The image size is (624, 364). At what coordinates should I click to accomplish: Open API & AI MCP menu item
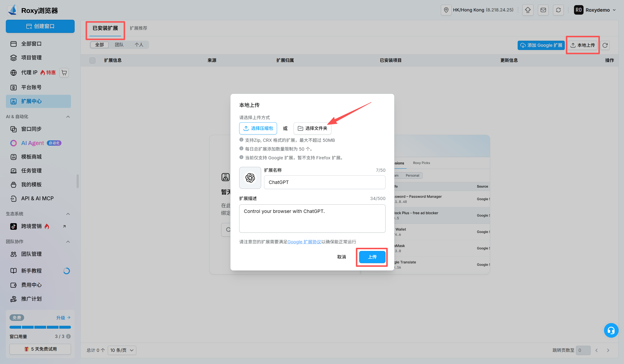point(38,199)
